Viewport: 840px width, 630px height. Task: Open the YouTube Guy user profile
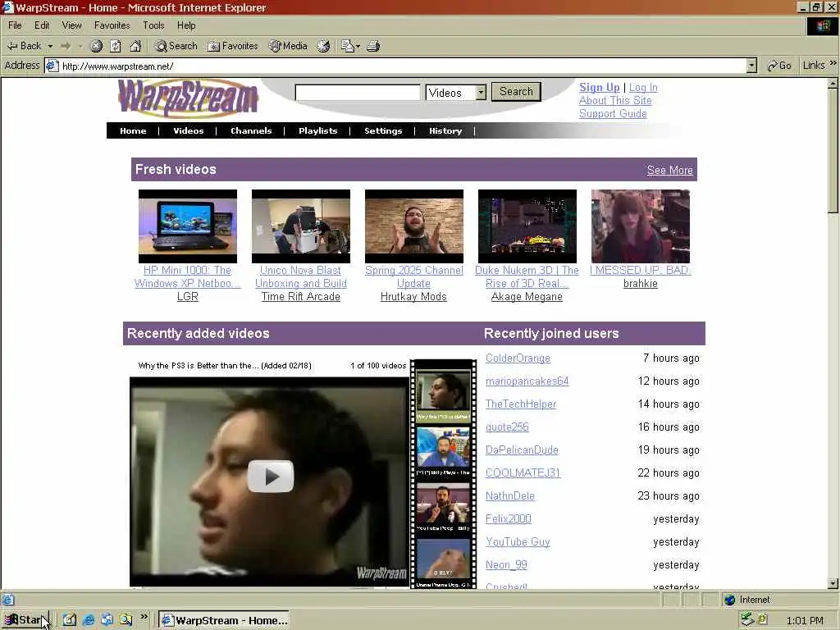[518, 542]
